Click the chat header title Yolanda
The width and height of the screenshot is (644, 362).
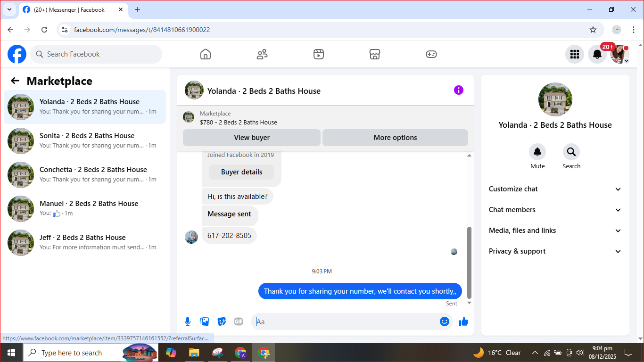coord(264,91)
